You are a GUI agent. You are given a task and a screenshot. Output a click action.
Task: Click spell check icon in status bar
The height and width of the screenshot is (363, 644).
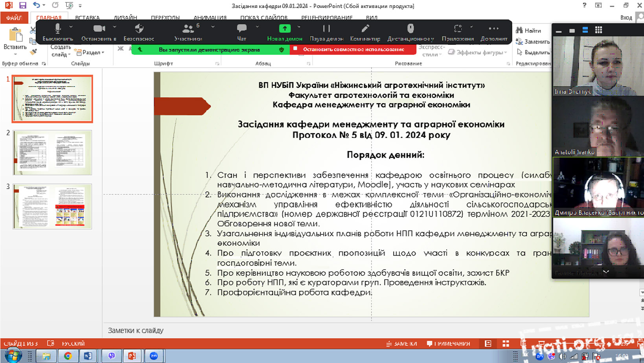coord(50,343)
